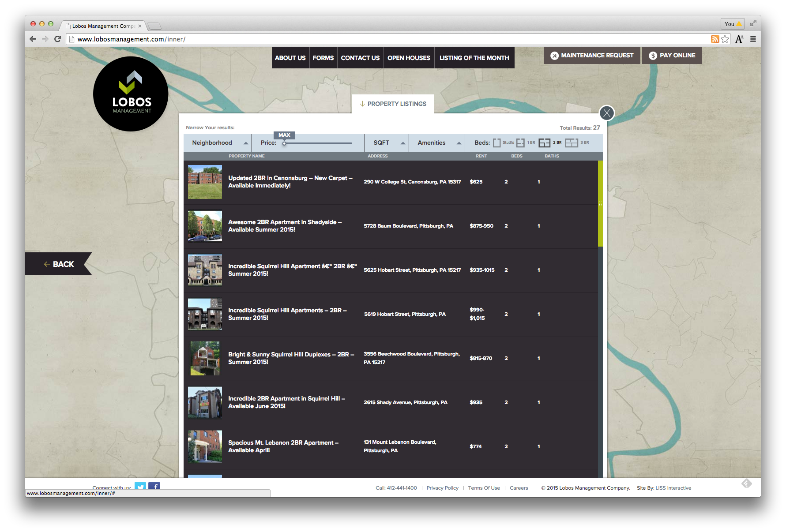This screenshot has height=532, width=786.
Task: Click 'Spacious Mt. Lebanon 2BR Apartment' title
Action: pyautogui.click(x=283, y=446)
